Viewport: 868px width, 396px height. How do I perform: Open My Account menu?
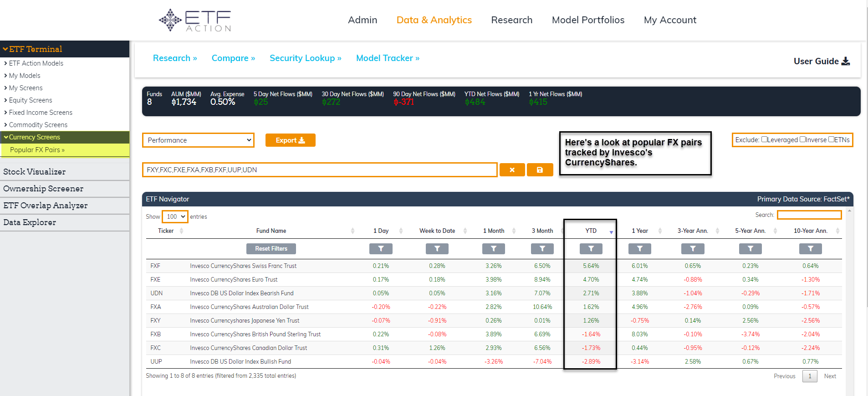pos(670,20)
